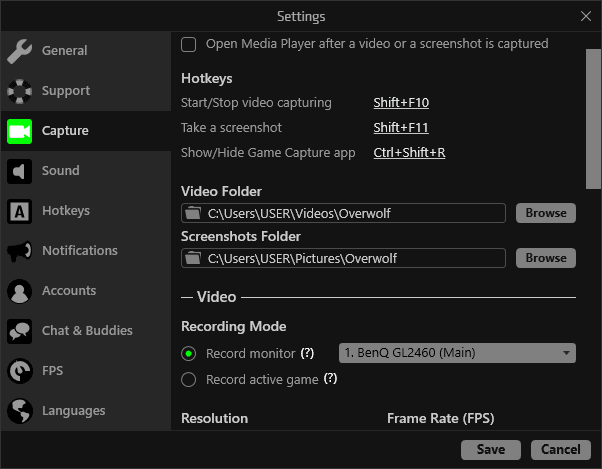
Task: Click the Accounts person icon
Action: [x=20, y=291]
